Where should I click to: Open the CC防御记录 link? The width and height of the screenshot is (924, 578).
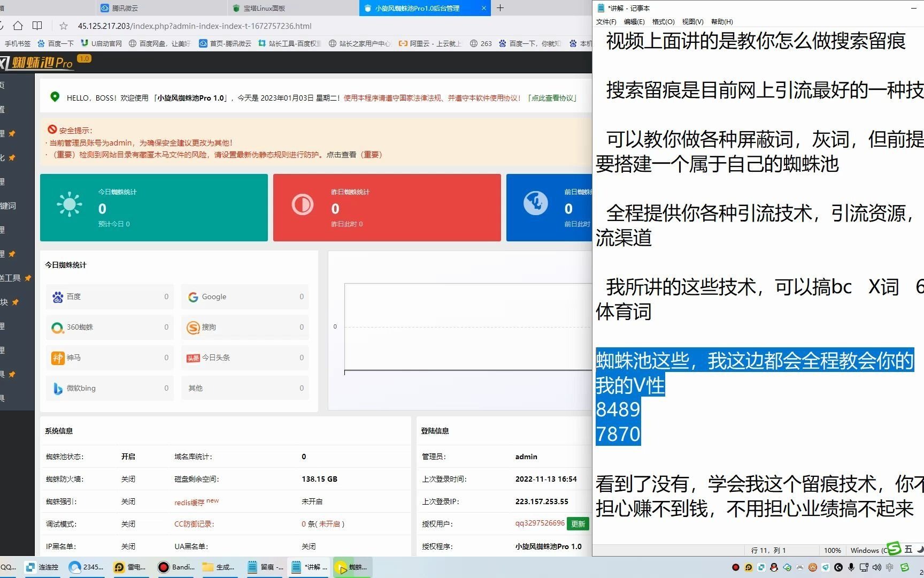[x=194, y=524]
